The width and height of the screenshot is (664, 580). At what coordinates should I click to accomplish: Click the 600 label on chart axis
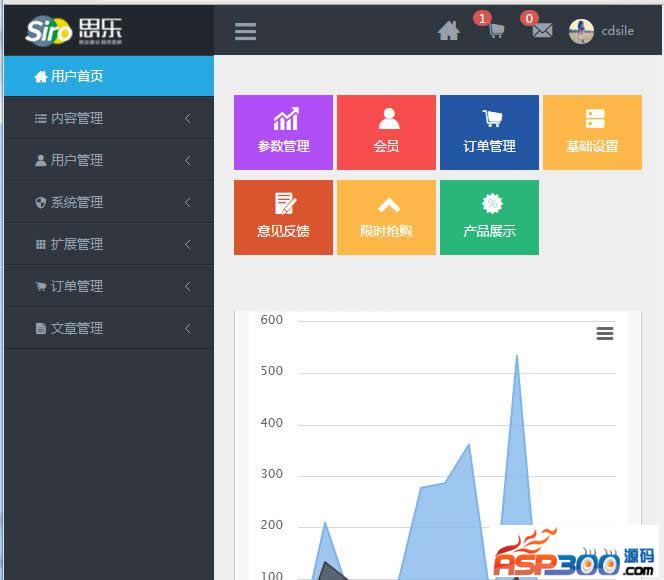click(x=271, y=320)
